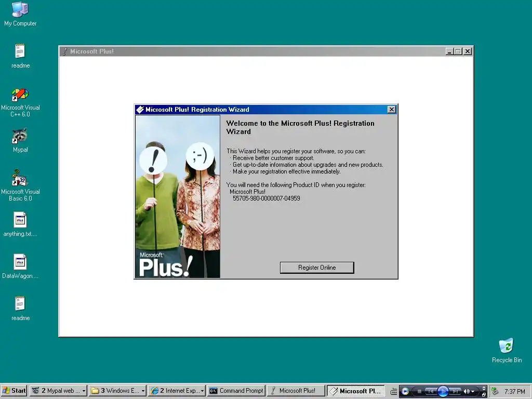Switch to Microsoft Plus! taskbar button
Image resolution: width=532 pixels, height=399 pixels.
coord(296,391)
